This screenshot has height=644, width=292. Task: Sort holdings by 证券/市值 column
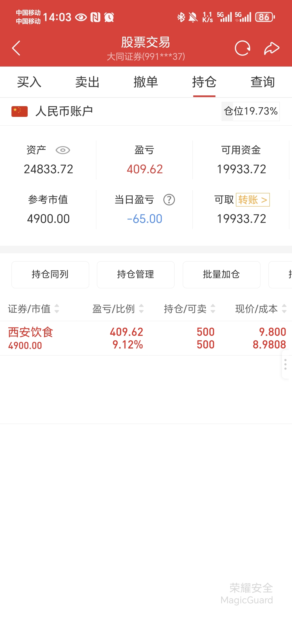[x=33, y=309]
